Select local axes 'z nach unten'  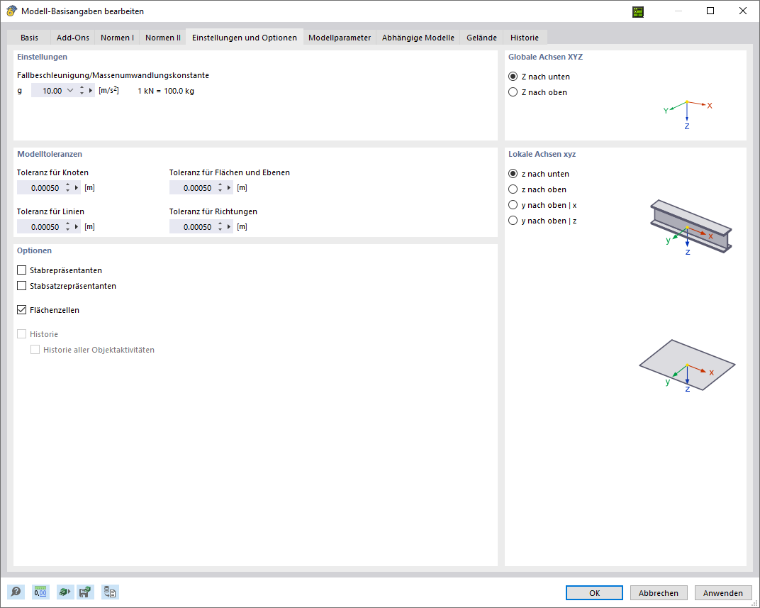538,174
